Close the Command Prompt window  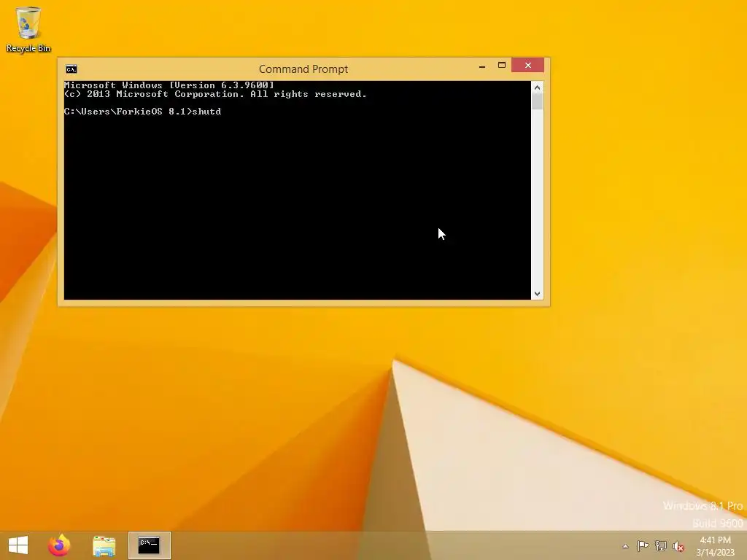(528, 65)
